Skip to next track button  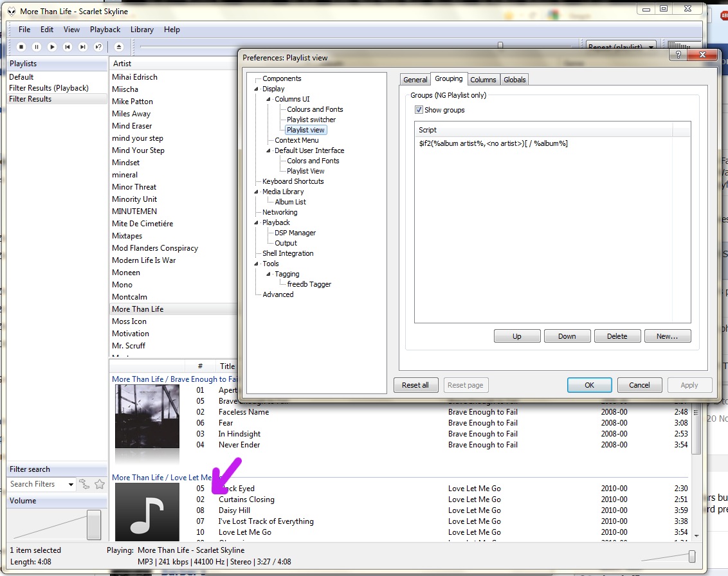[x=83, y=47]
